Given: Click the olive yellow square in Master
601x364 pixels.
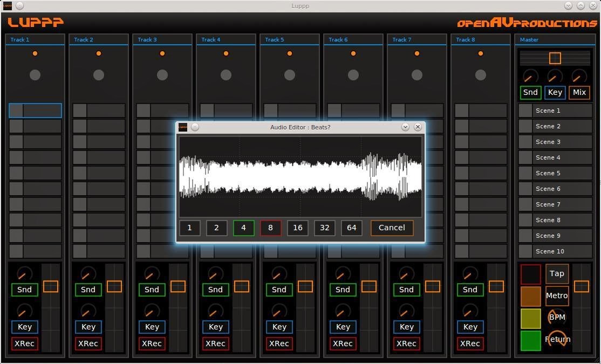Looking at the screenshot, I should (x=530, y=318).
